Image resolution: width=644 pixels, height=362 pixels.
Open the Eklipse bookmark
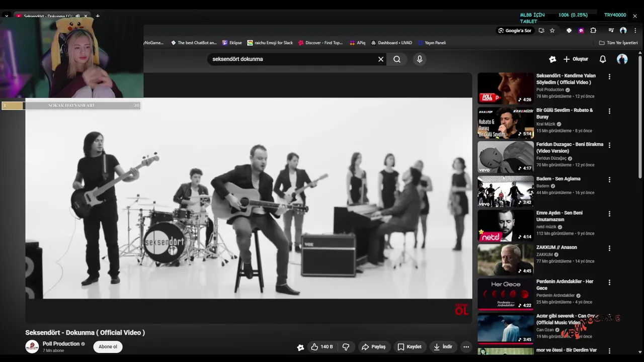tap(232, 43)
